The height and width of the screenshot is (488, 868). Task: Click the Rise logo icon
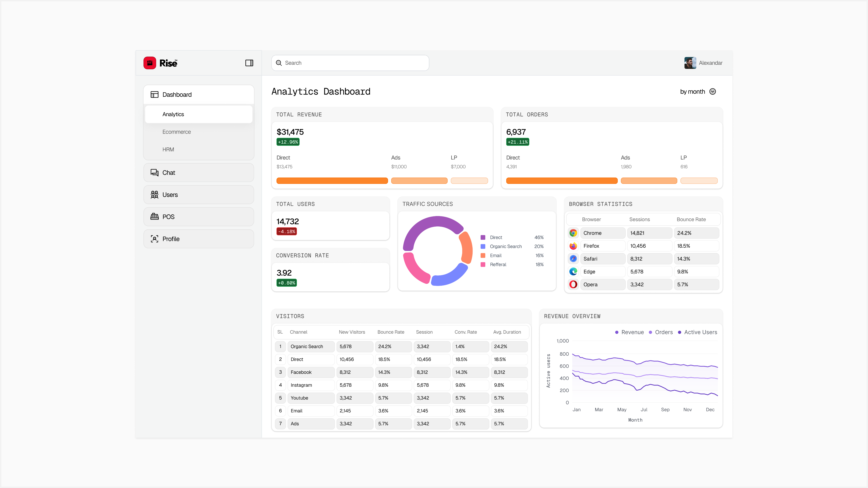pyautogui.click(x=150, y=63)
